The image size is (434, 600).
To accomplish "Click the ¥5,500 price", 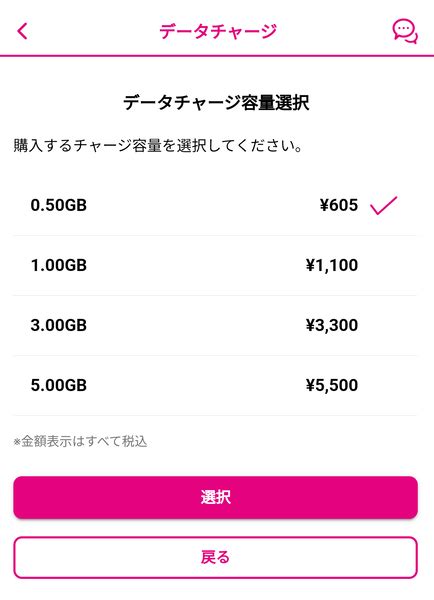I will [x=332, y=385].
